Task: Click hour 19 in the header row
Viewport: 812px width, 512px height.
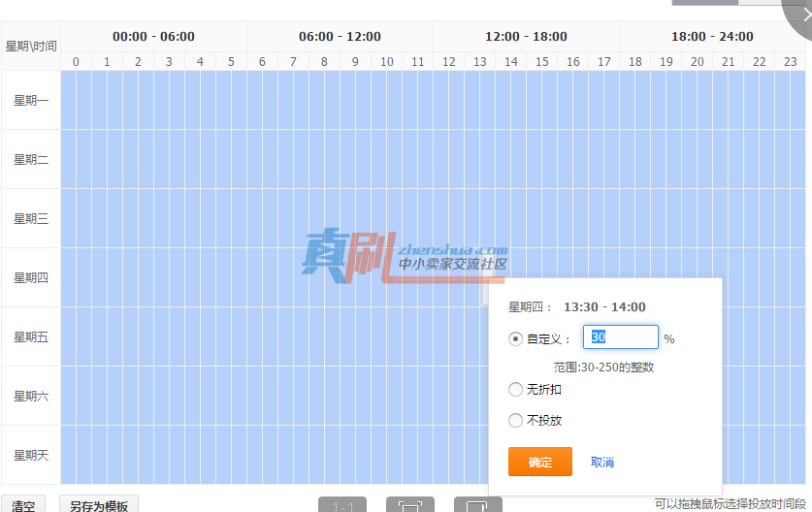Action: pos(666,62)
